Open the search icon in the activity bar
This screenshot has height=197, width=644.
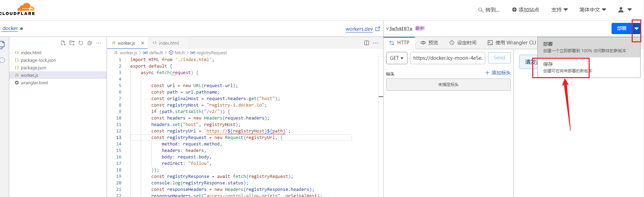pyautogui.click(x=2, y=60)
